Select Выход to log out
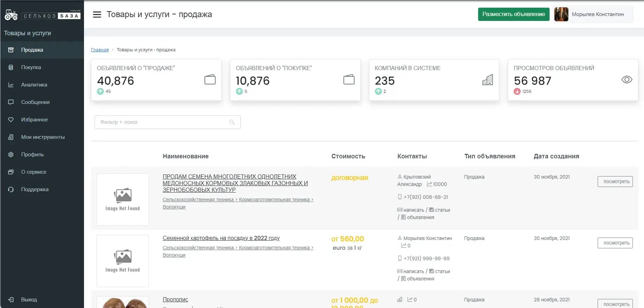The image size is (644, 308). (x=42, y=300)
